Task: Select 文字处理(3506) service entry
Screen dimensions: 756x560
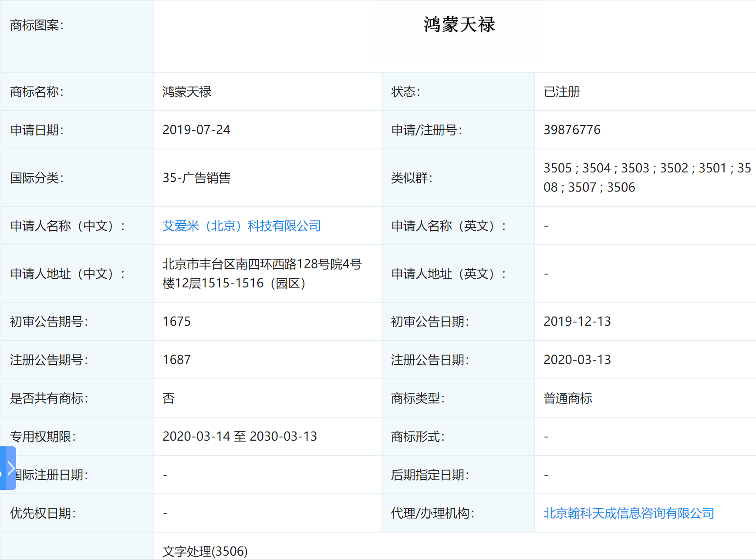Action: point(205,551)
